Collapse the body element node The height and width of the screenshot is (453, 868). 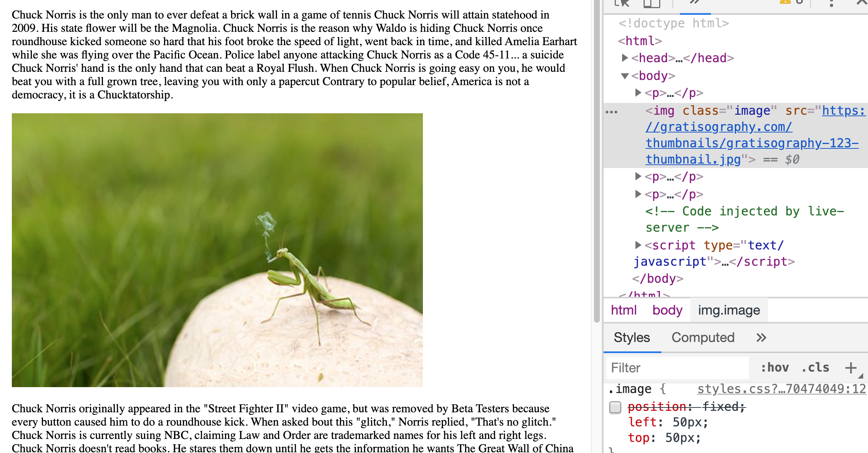click(x=625, y=76)
